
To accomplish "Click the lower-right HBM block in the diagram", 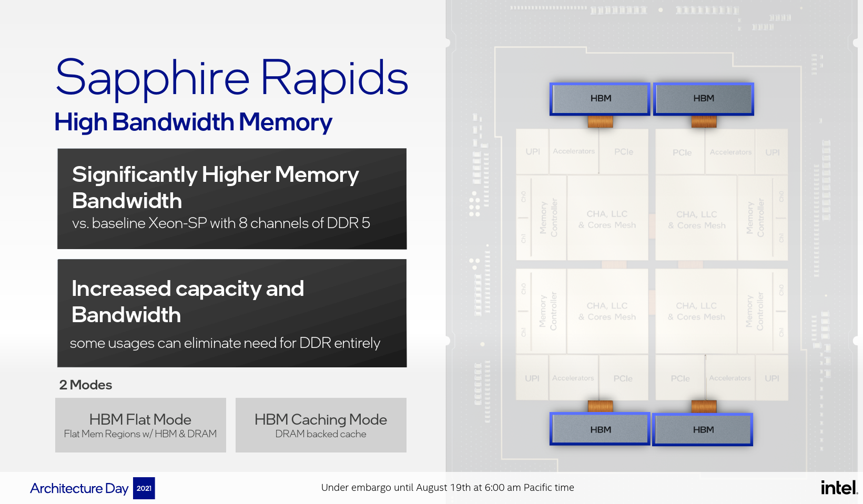I will [703, 429].
